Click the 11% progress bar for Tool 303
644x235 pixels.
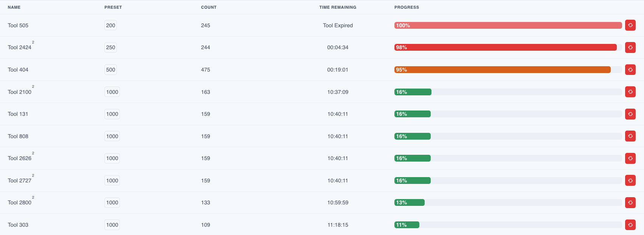point(407,225)
